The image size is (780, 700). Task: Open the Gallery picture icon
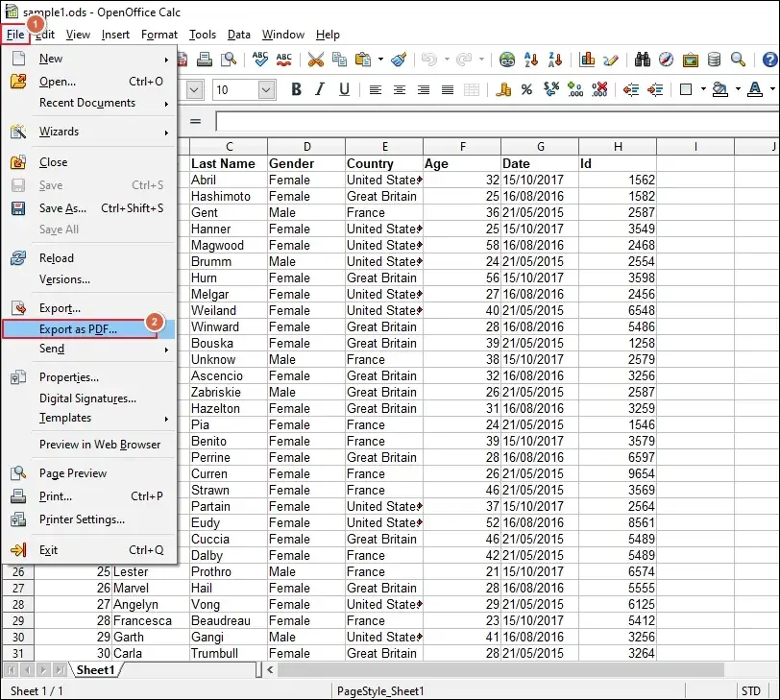point(690,60)
